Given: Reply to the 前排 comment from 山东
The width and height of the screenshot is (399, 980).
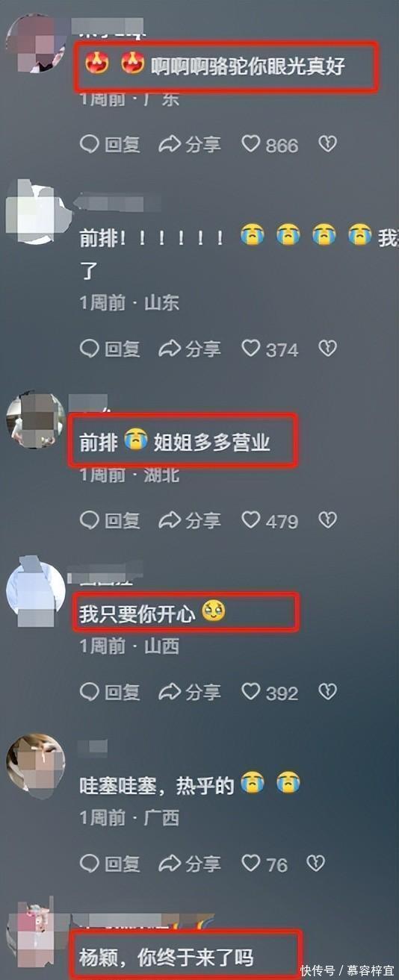Looking at the screenshot, I should click(111, 349).
